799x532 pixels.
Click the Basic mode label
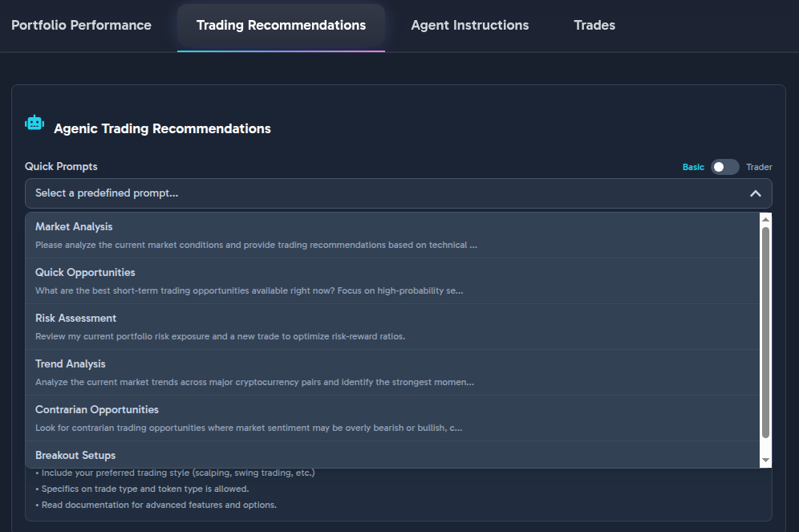(693, 167)
